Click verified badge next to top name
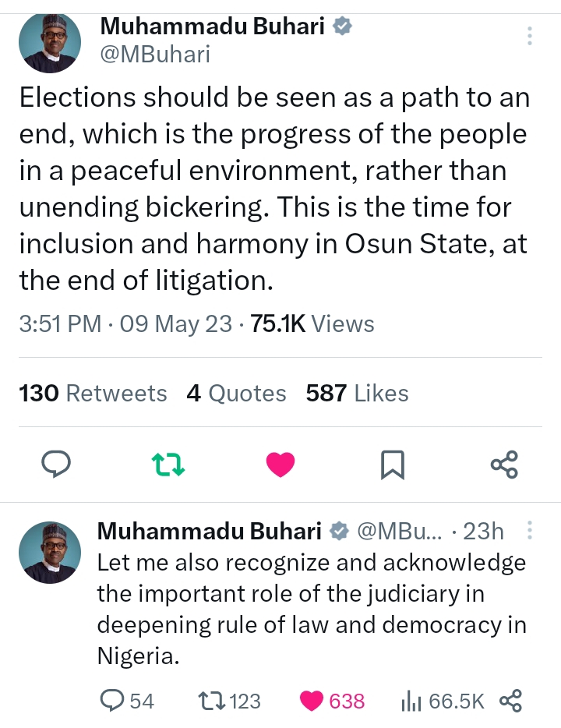 coord(342,27)
